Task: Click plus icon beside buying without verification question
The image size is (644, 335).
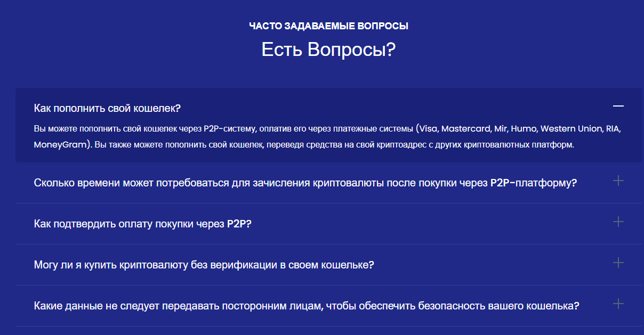Action: [x=618, y=263]
